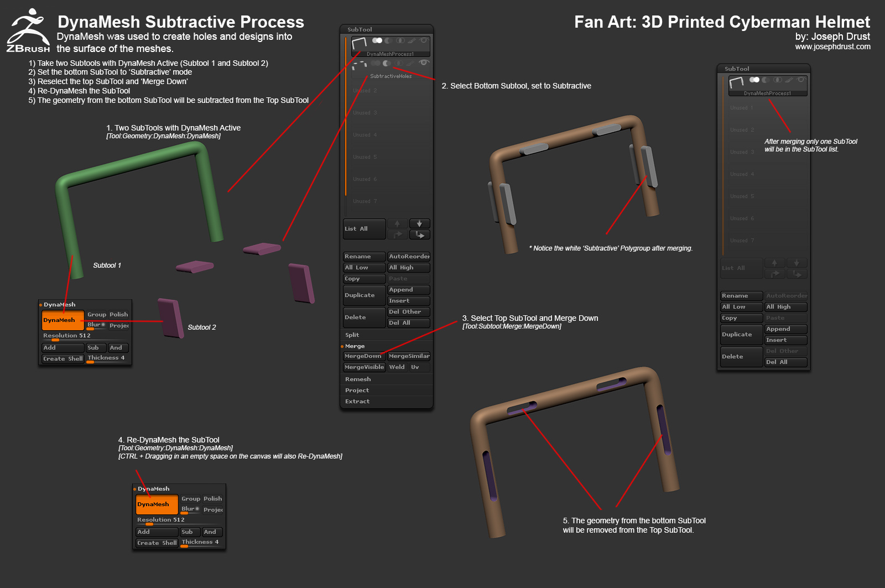This screenshot has width=885, height=588.
Task: Click select-down arrow in middle SubTool panel
Action: 420,223
